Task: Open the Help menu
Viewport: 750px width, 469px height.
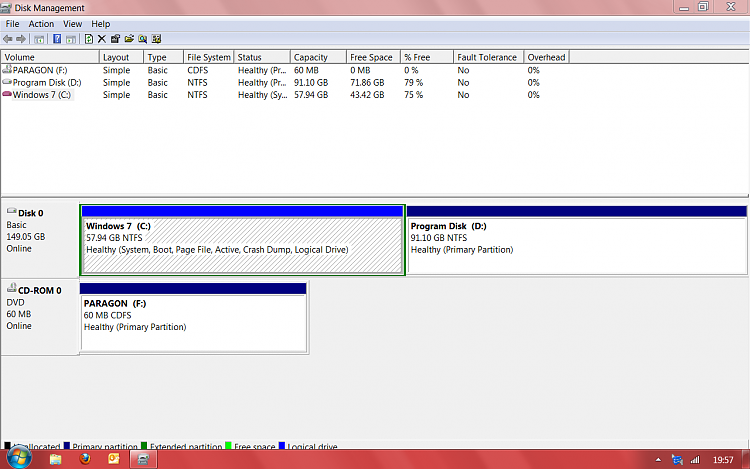Action: (x=100, y=24)
